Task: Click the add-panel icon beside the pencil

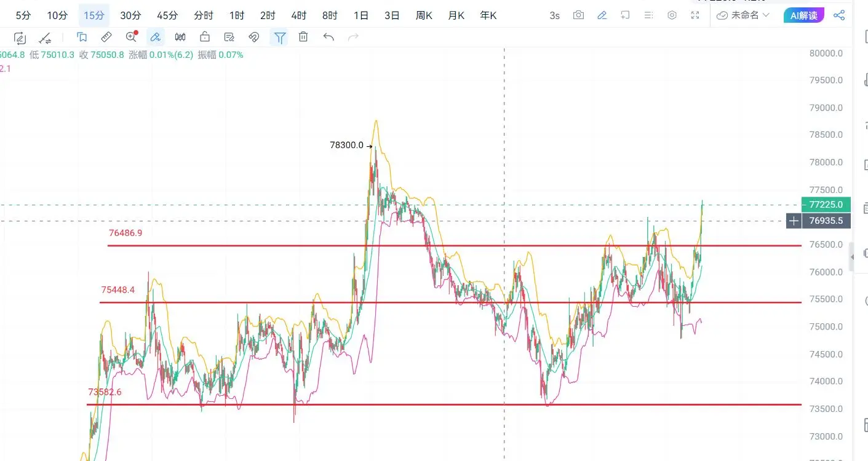Action: click(x=625, y=15)
